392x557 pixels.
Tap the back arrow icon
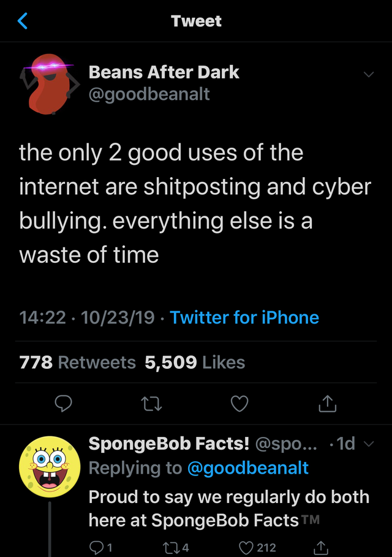coord(23,21)
